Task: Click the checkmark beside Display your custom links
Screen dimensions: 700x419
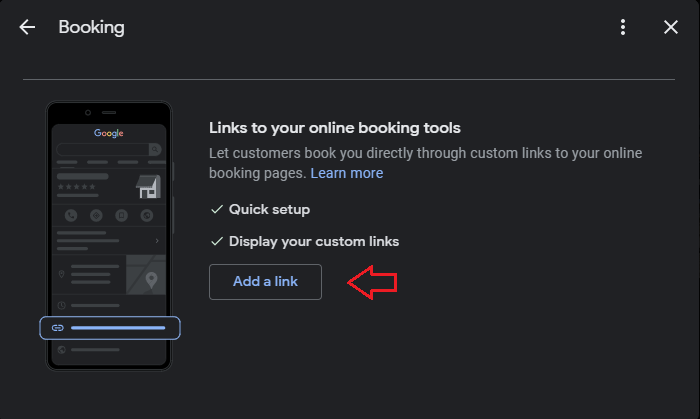Action: [x=217, y=241]
